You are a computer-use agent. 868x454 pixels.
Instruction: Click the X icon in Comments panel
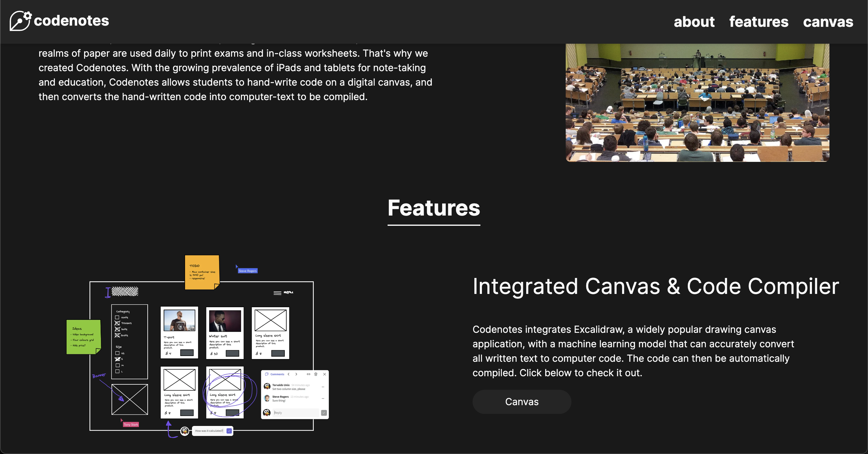pyautogui.click(x=325, y=374)
